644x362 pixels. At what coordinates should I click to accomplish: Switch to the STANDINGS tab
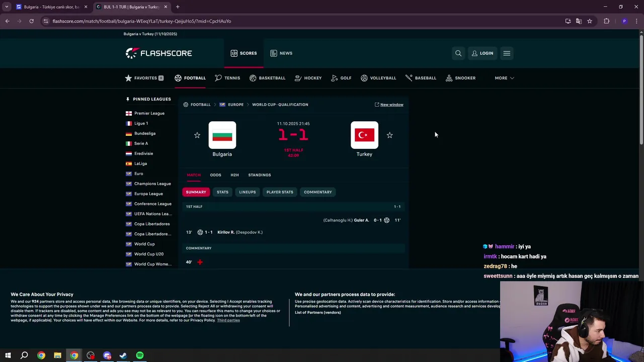click(259, 175)
